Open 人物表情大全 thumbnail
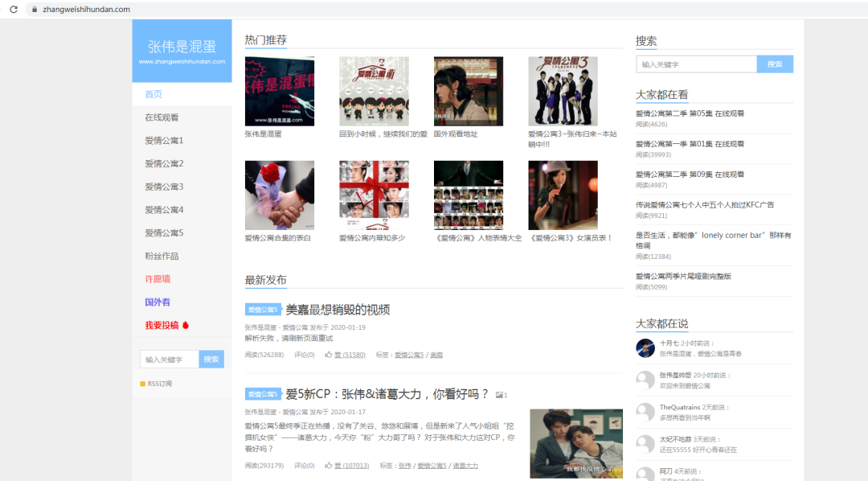Viewport: 868px width, 481px height. 469,195
